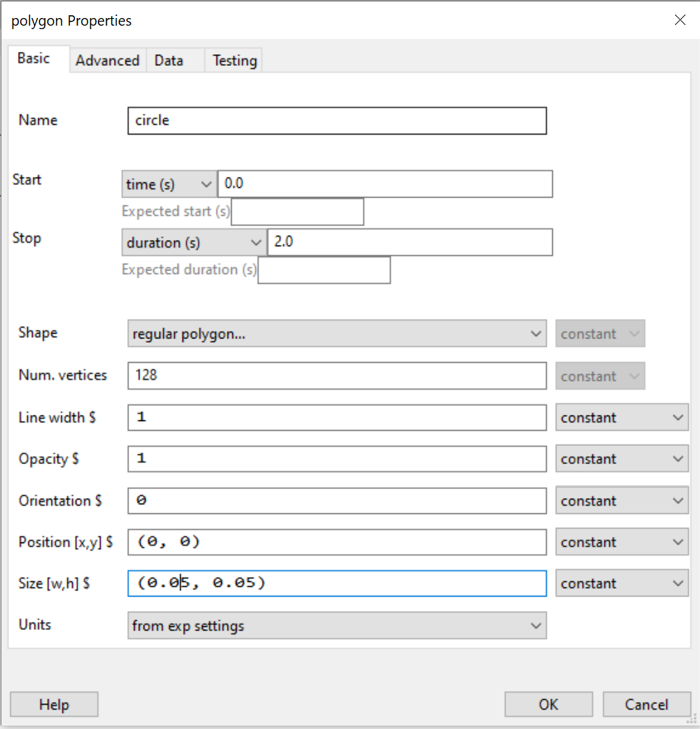Open the Start type dropdown
The height and width of the screenshot is (729, 700).
click(x=169, y=185)
